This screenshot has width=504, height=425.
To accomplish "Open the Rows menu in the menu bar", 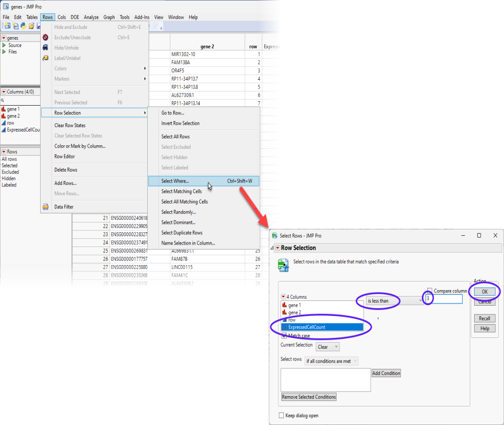I will tap(47, 17).
